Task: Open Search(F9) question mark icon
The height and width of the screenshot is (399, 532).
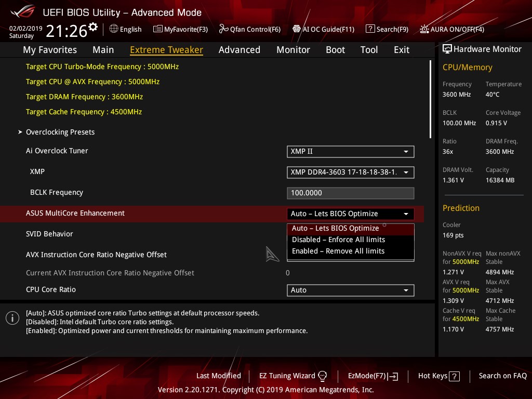Action: [x=370, y=29]
